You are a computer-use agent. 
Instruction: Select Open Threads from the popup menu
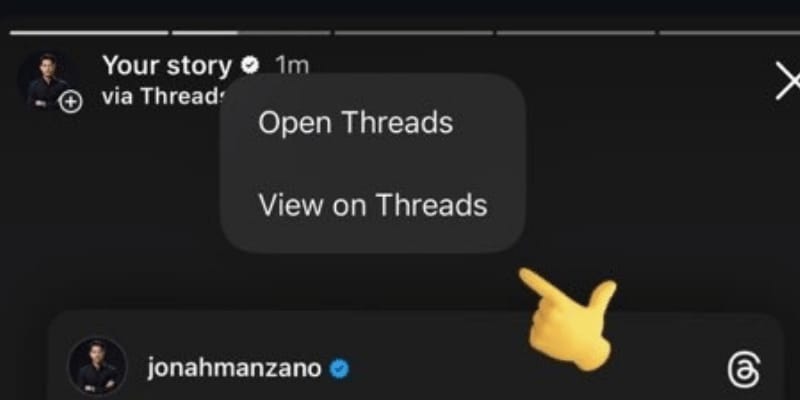pos(355,123)
